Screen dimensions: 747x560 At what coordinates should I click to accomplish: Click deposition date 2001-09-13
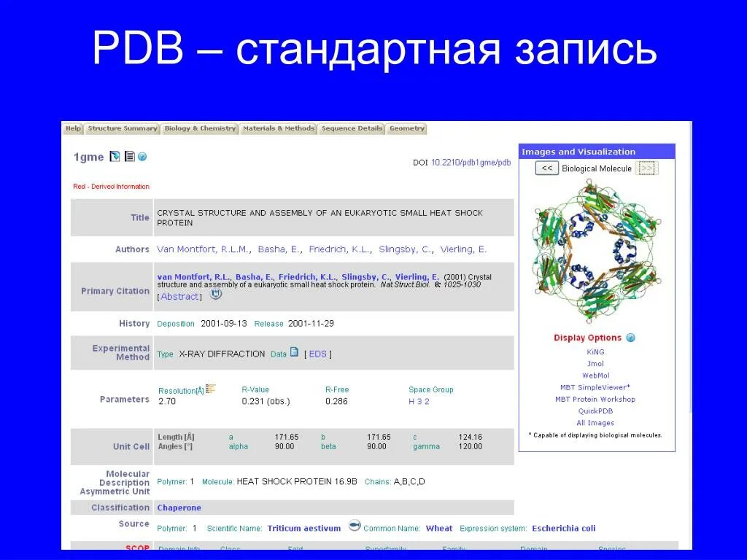(x=224, y=324)
